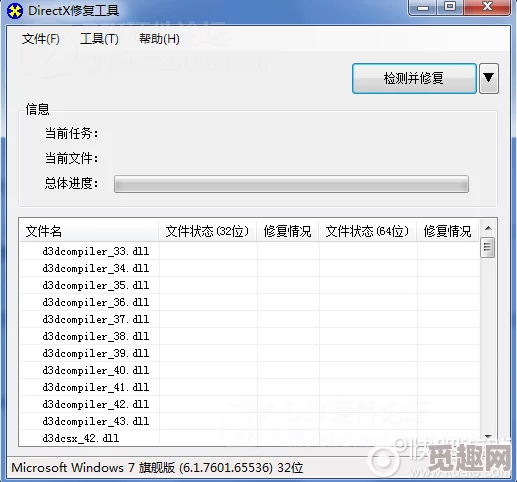Select d3dcsx_42.dll row
The height and width of the screenshot is (482, 517).
(x=249, y=438)
